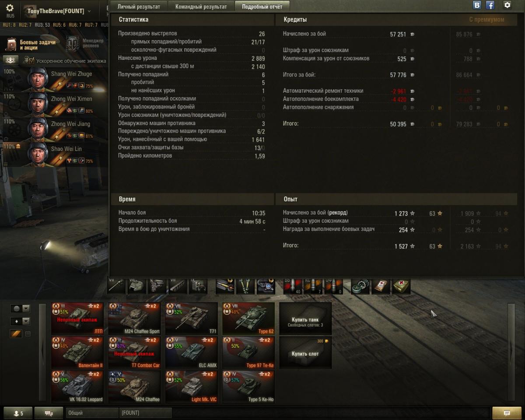
Task: Select crew member Zhong Wei Jiang
Action: click(x=55, y=129)
